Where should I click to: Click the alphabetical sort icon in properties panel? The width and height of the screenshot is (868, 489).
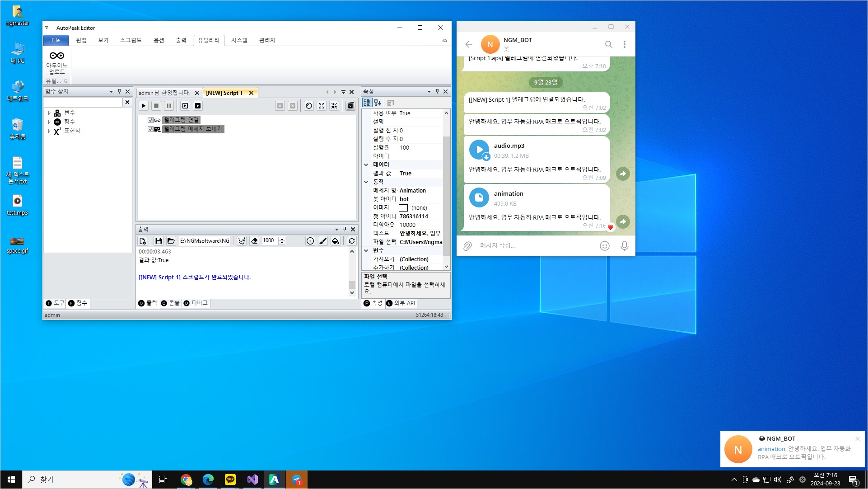(378, 103)
